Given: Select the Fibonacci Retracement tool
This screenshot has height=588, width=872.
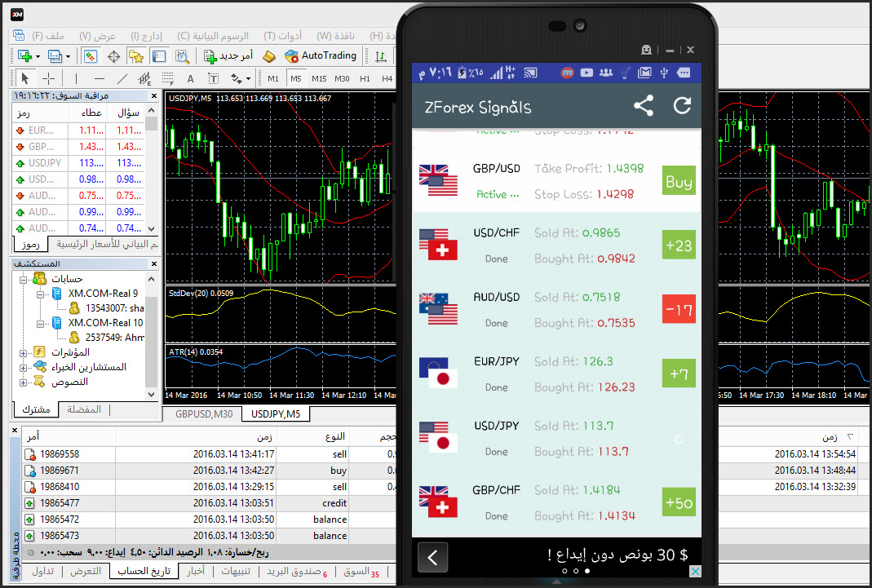Looking at the screenshot, I should [167, 78].
